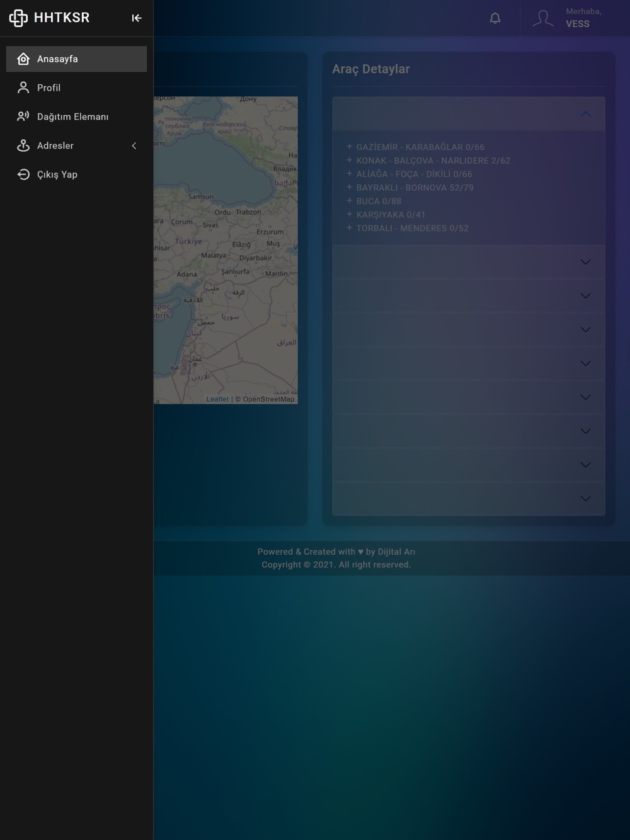
Task: Click the Çıkış Yap logout icon
Action: click(x=23, y=174)
